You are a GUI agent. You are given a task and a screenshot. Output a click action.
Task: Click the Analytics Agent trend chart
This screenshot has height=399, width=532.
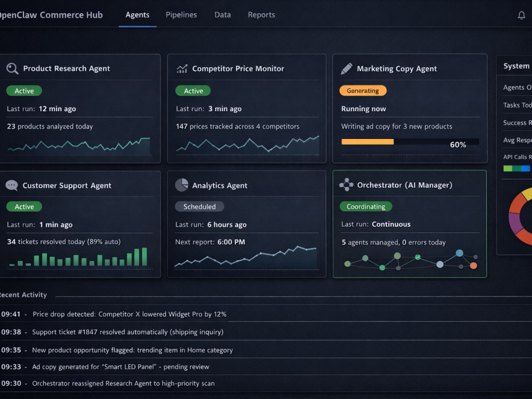pos(246,257)
